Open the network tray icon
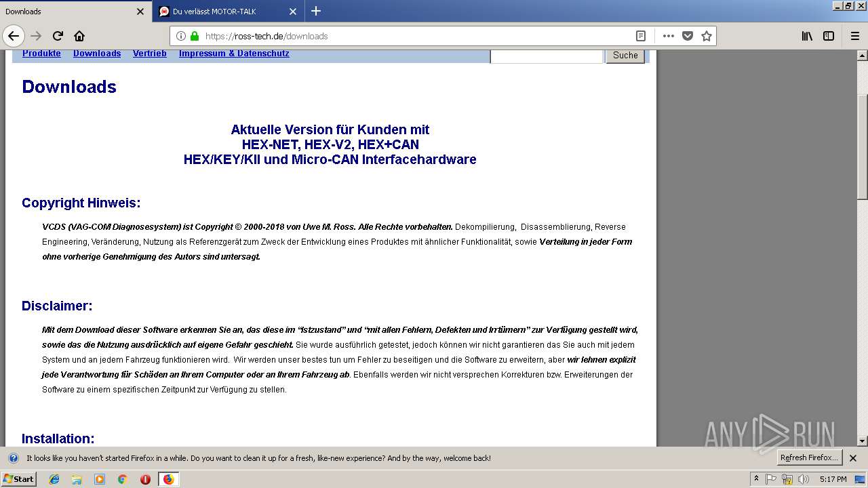This screenshot has width=868, height=488. (787, 479)
